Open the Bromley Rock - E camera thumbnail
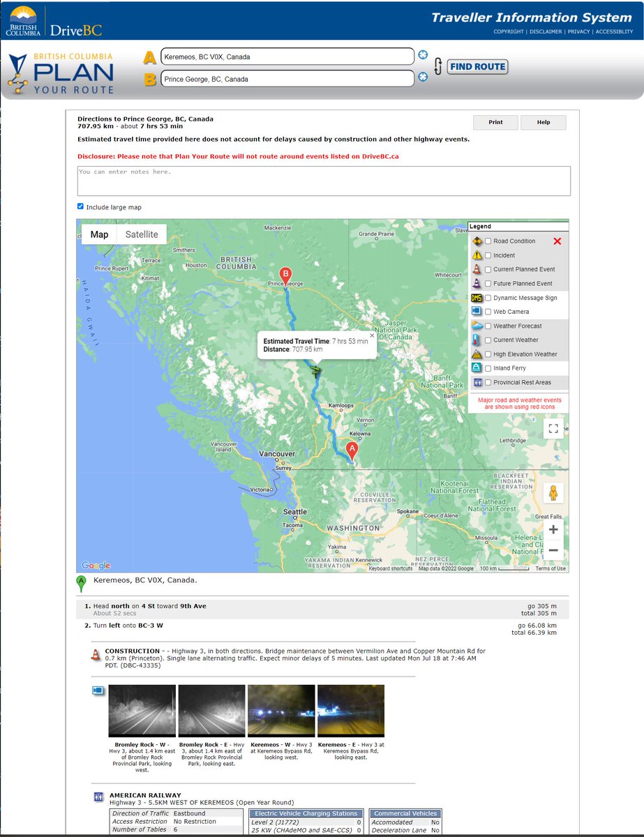 [211, 711]
